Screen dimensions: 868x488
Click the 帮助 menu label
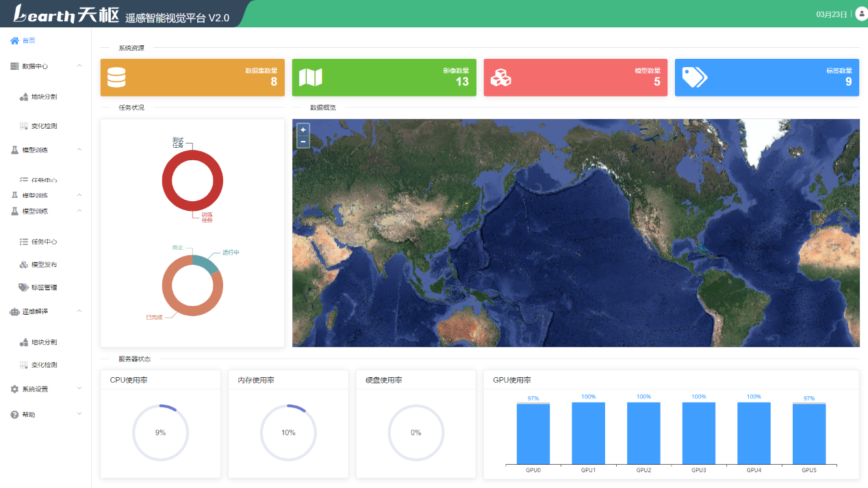29,415
